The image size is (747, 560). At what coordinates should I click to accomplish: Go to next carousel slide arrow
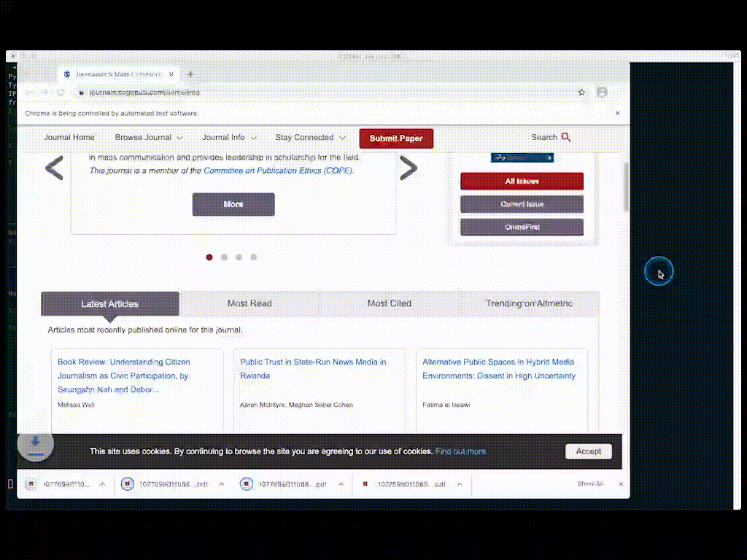pyautogui.click(x=409, y=168)
